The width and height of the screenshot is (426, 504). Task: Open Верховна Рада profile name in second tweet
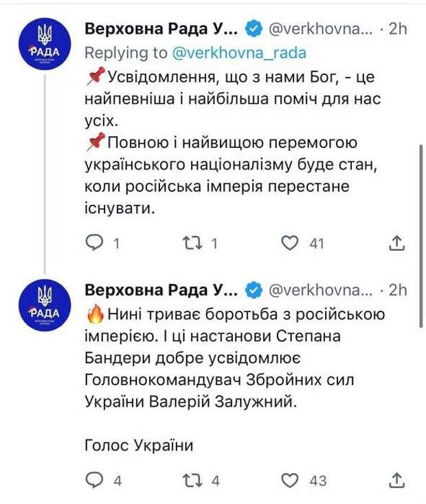click(x=161, y=291)
